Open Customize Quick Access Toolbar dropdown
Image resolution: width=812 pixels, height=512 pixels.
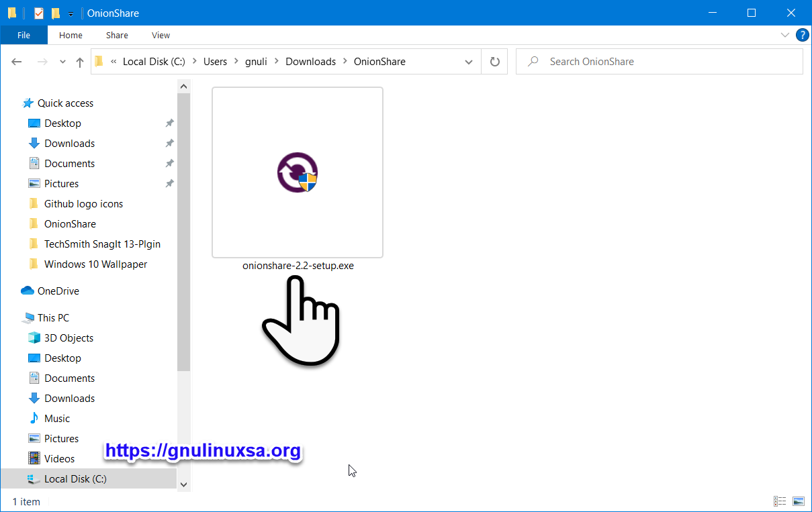click(x=71, y=13)
